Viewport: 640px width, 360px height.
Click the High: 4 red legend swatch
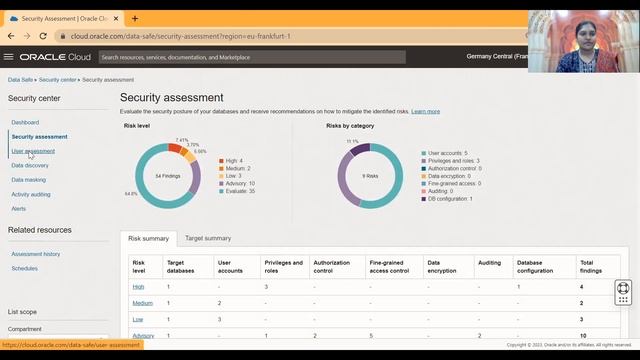[x=221, y=161]
